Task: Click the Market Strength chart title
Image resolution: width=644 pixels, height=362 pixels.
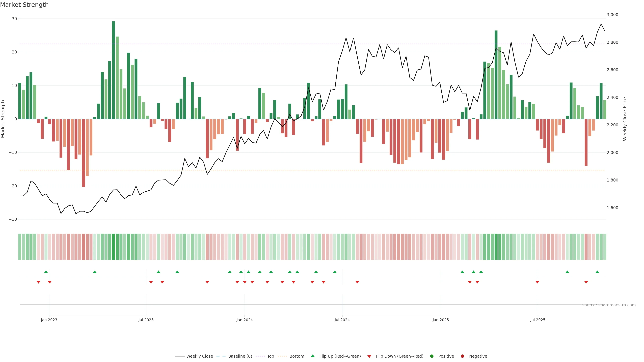Action: coord(24,5)
